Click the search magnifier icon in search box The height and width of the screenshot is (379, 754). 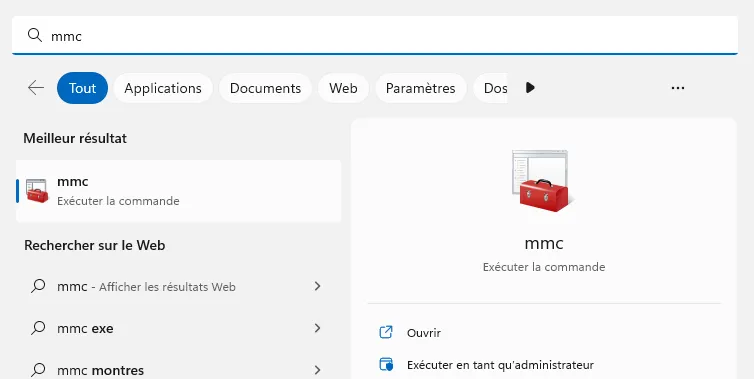point(35,35)
